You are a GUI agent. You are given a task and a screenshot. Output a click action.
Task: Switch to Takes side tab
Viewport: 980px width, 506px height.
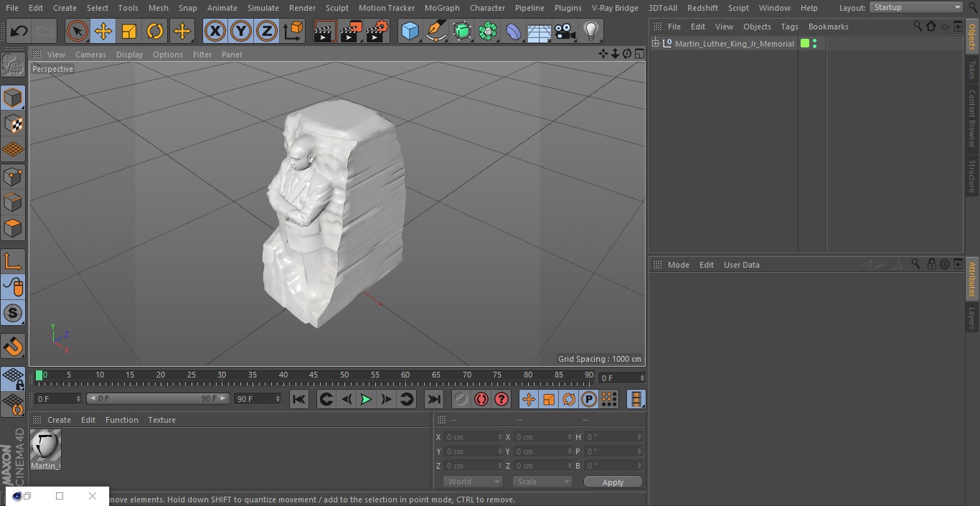point(972,69)
